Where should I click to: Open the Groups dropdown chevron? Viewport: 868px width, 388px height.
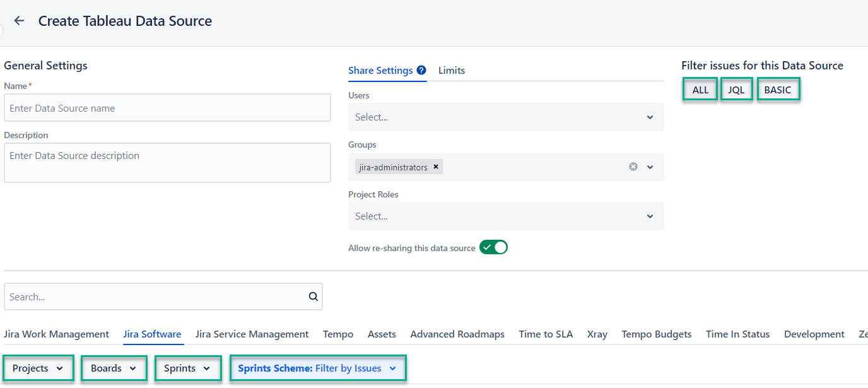pyautogui.click(x=650, y=167)
